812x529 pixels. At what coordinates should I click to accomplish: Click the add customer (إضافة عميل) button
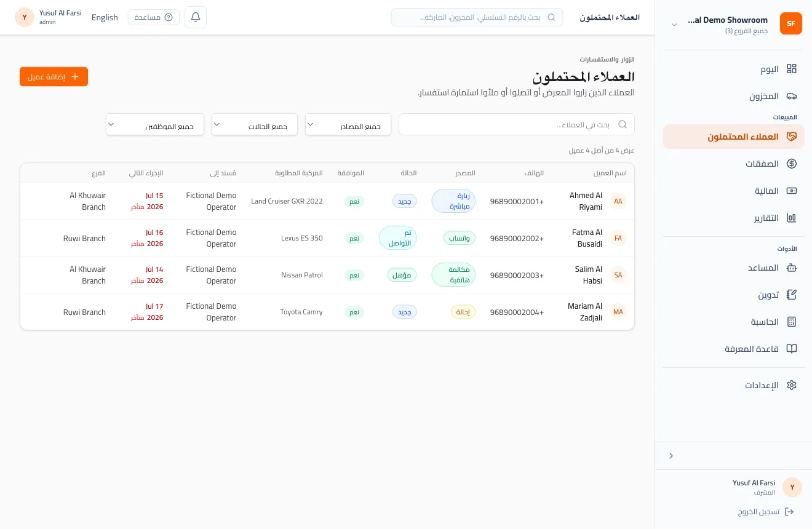coord(54,77)
